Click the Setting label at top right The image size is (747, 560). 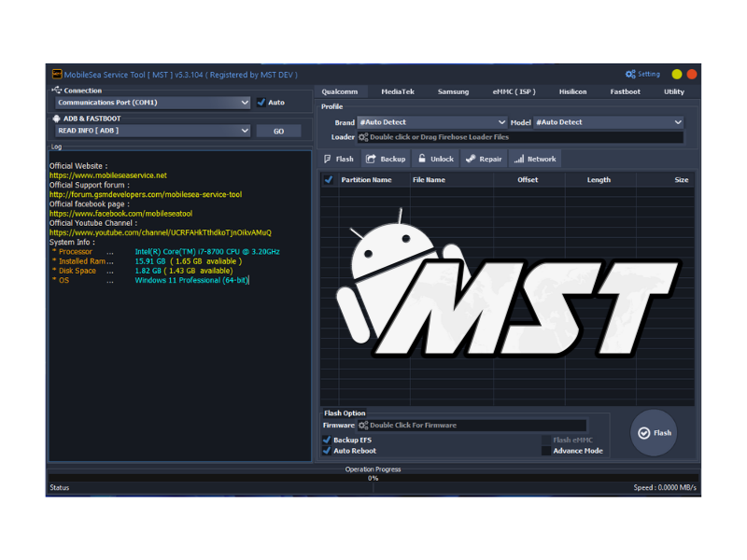649,75
